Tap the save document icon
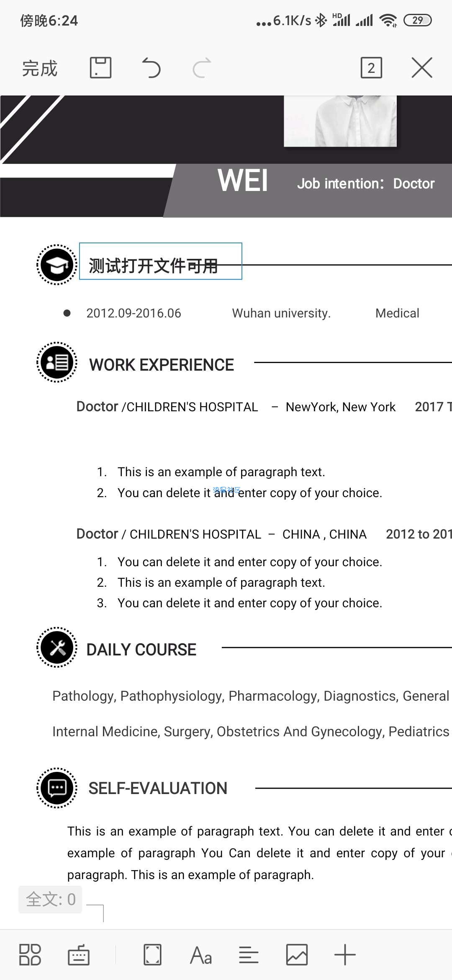452x980 pixels. [x=100, y=68]
